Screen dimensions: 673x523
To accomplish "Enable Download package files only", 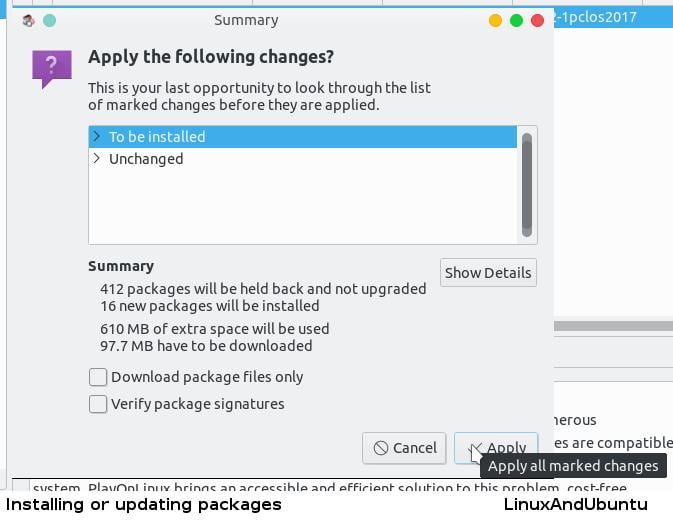I will click(x=98, y=377).
